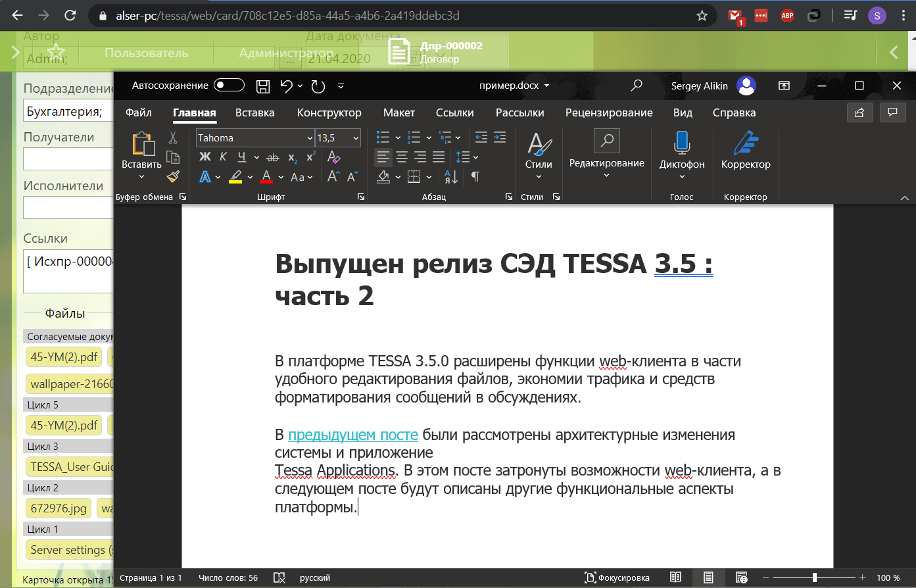The height and width of the screenshot is (588, 916).
Task: Open the Tahoma font name dropdown
Action: [x=310, y=138]
